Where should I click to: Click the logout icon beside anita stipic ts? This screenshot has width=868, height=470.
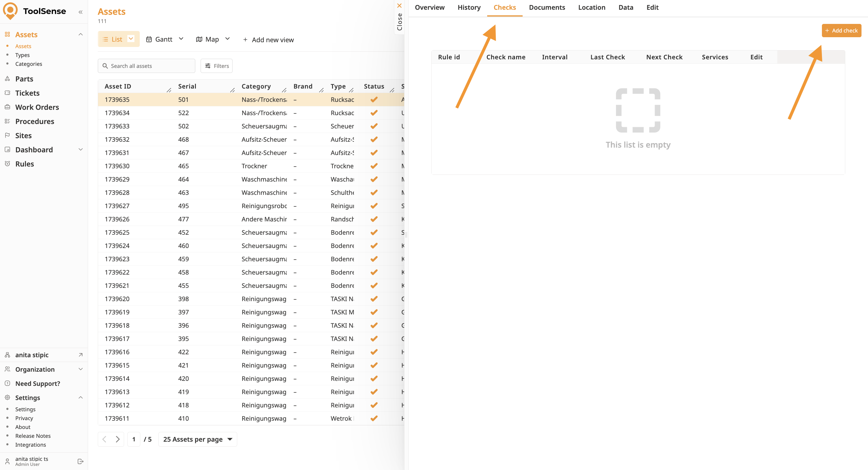tap(80, 461)
